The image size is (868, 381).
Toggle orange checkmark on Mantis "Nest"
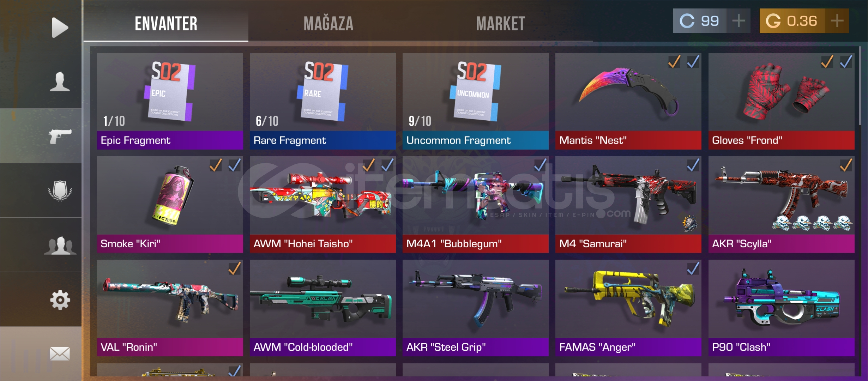(674, 62)
